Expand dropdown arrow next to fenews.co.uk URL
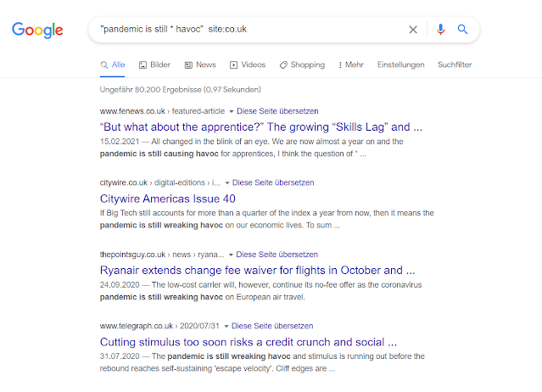Viewport: 542px width, 392px height. point(232,111)
